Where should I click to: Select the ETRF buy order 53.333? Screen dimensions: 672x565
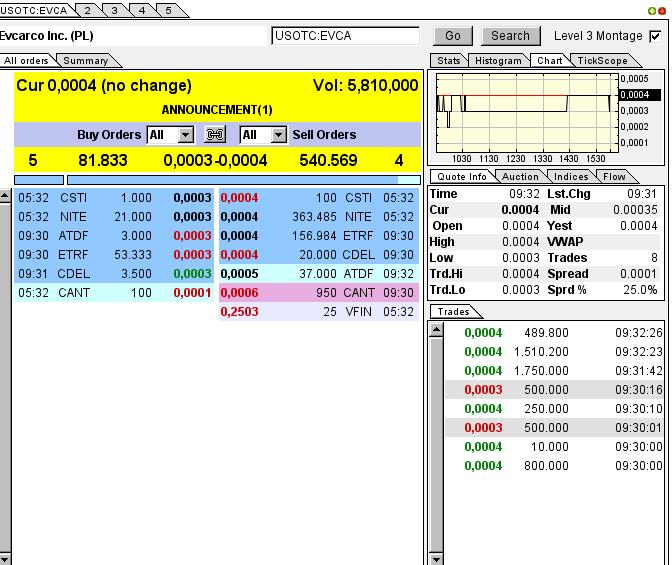pyautogui.click(x=114, y=254)
